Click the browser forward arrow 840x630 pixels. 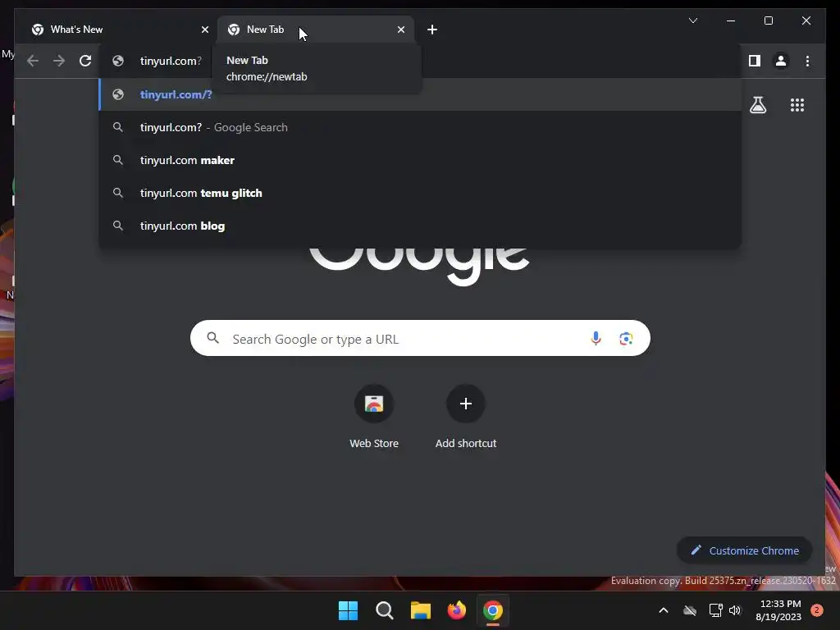59,61
